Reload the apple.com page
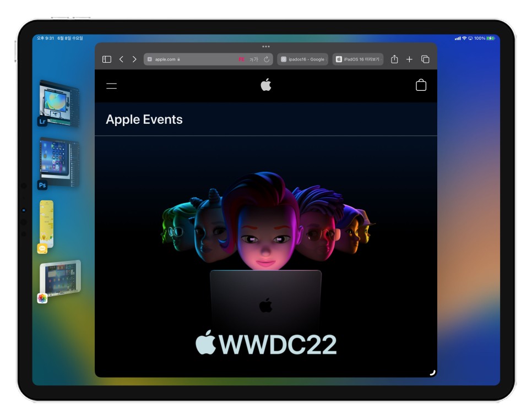This screenshot has width=532, height=420. click(267, 59)
